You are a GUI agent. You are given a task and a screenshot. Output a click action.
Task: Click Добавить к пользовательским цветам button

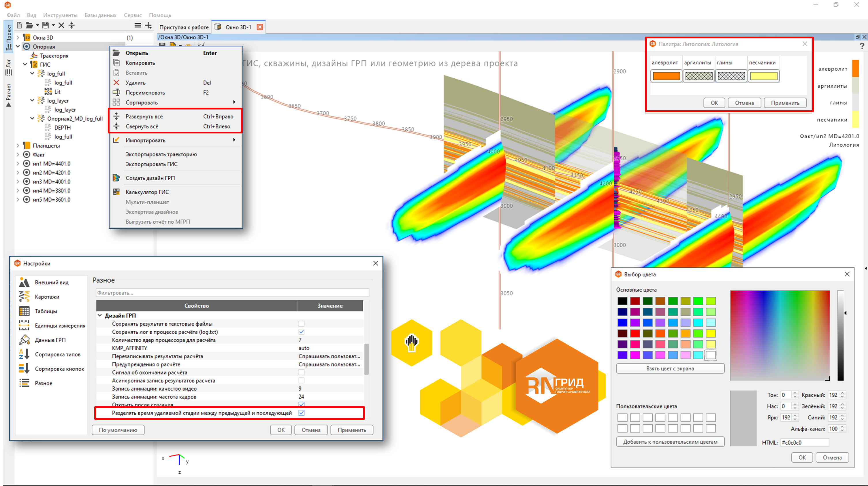coord(670,442)
